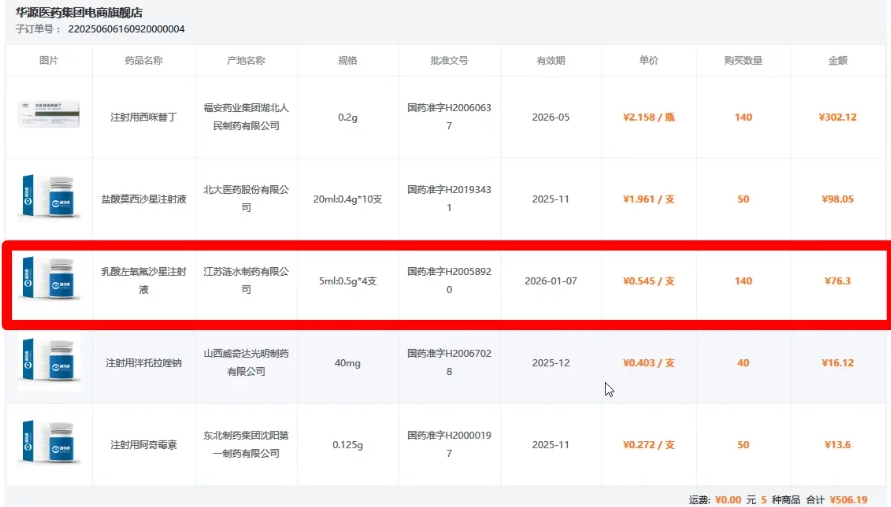Click amount ¥302.12
The width and height of the screenshot is (891, 507).
838,117
